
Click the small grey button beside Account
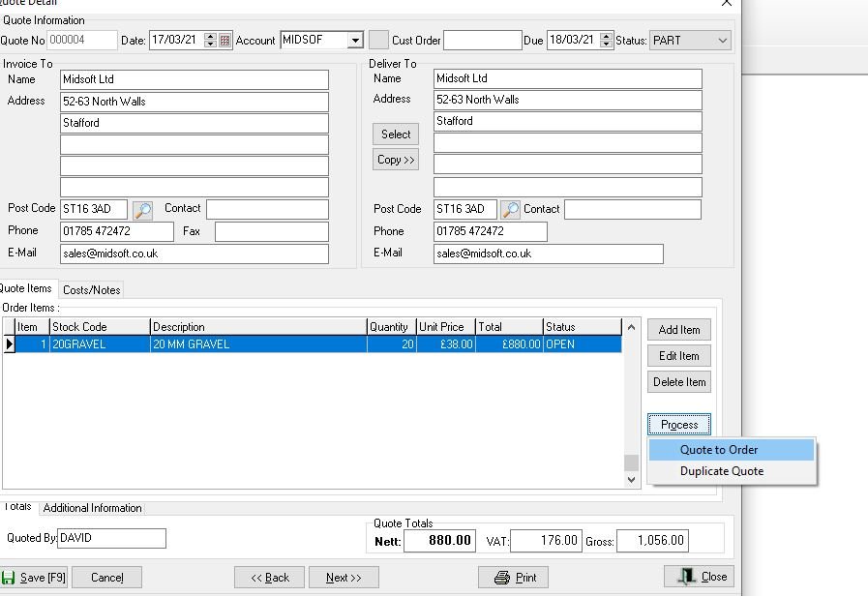tap(378, 41)
